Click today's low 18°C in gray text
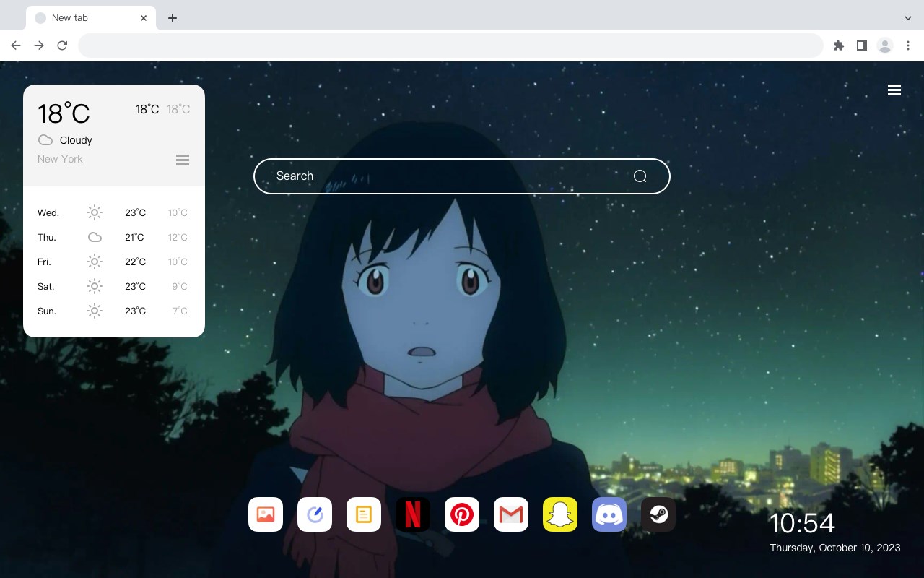Image resolution: width=924 pixels, height=578 pixels. 178,109
